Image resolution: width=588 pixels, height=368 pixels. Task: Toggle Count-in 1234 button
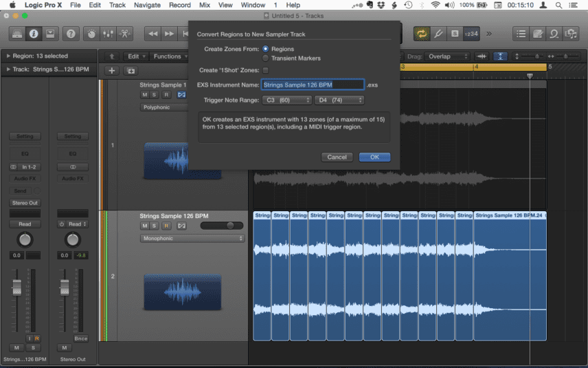[x=471, y=34]
